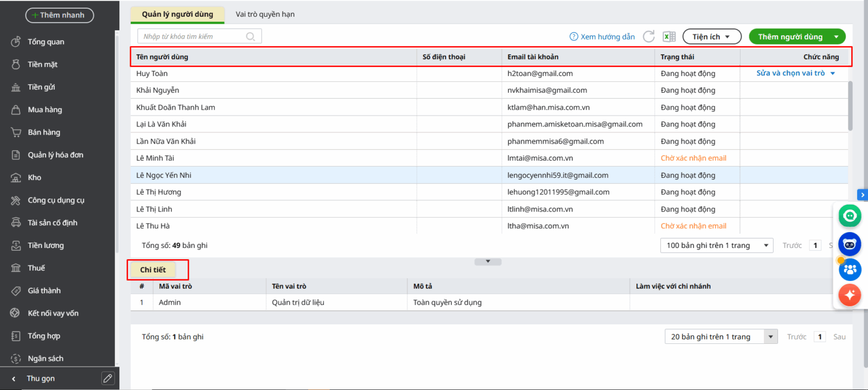Click the Excel export icon
The image size is (868, 390).
[669, 36]
